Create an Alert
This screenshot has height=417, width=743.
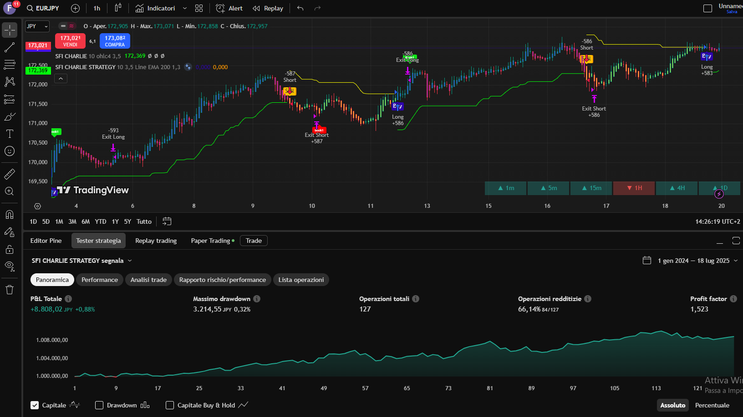229,9
